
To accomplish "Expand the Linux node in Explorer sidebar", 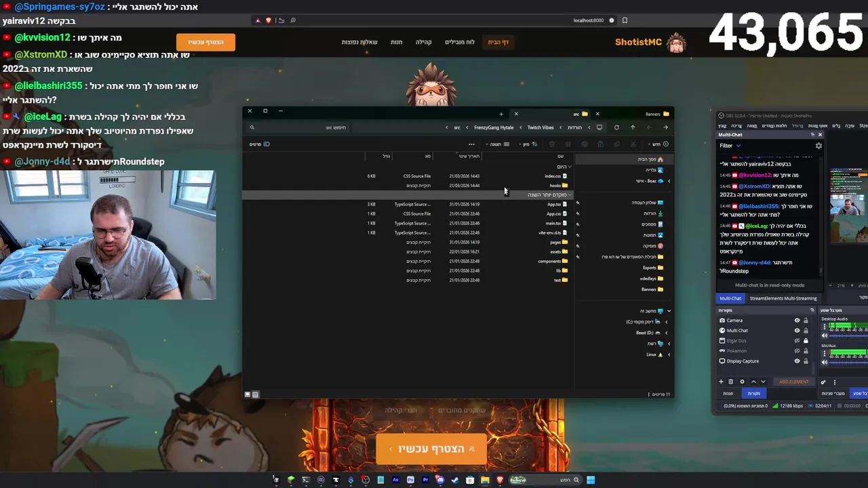I will (x=669, y=354).
